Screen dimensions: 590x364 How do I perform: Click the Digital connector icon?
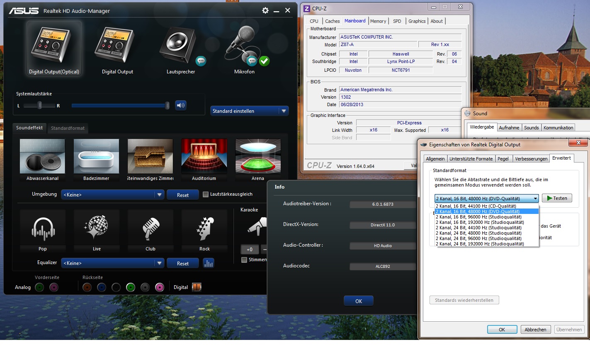click(x=197, y=287)
